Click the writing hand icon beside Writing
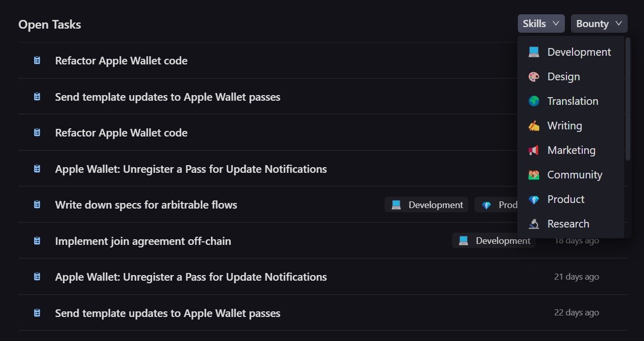Screen dimensions: 644x341 point(534,126)
